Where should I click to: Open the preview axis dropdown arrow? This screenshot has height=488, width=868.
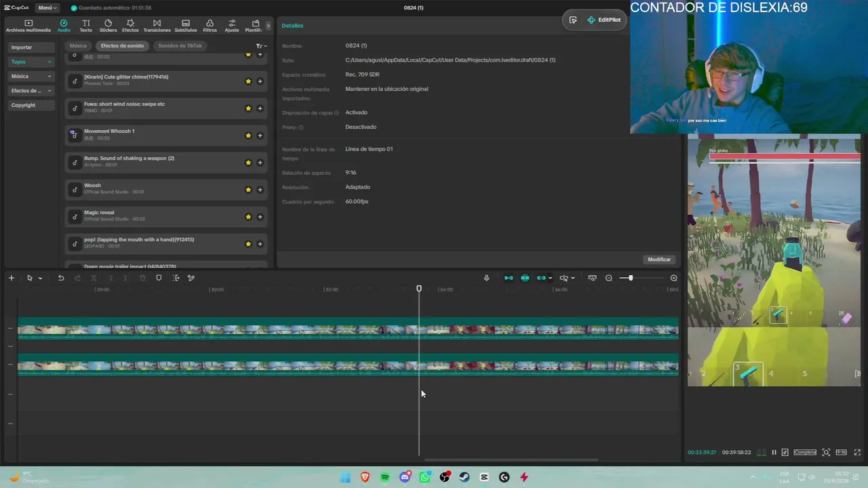click(x=573, y=278)
